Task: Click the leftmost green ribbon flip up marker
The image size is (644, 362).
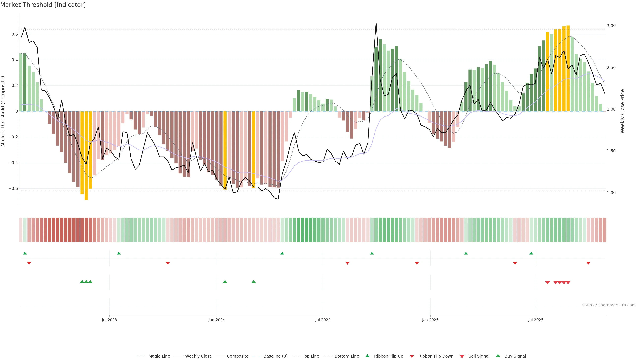Action: [25, 253]
